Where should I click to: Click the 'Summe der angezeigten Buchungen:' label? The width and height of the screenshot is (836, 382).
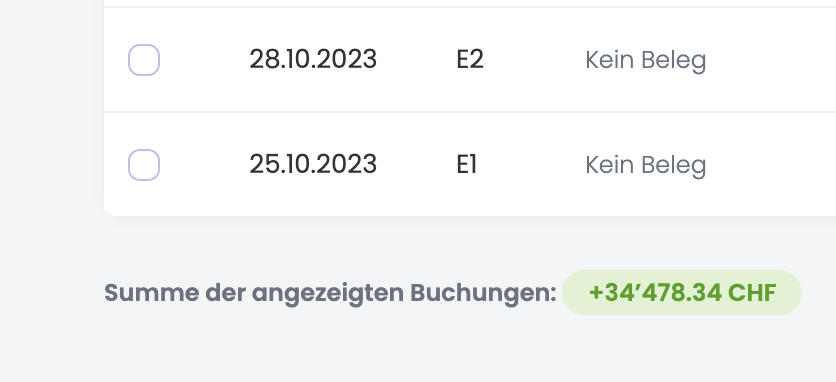[330, 293]
